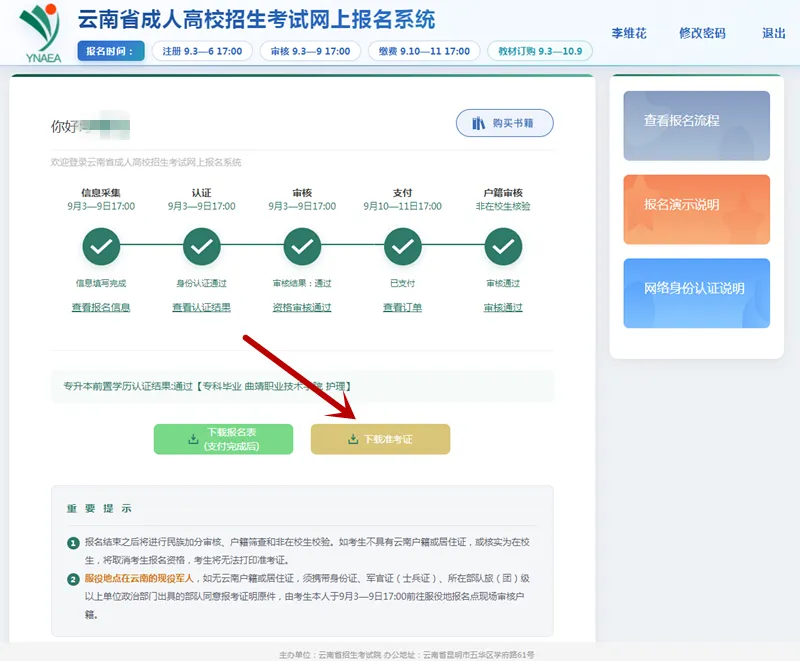
Task: Click the 教材订购 9.3—10.9 pill
Action: coord(540,51)
